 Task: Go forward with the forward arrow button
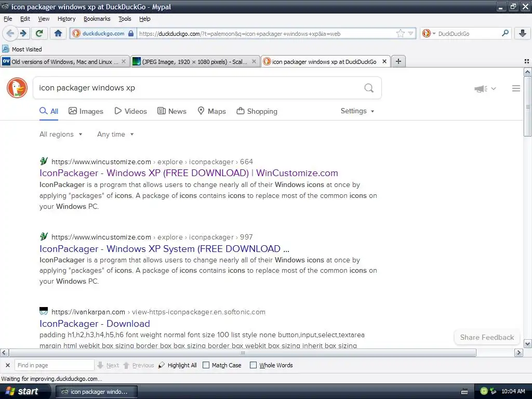(x=23, y=33)
